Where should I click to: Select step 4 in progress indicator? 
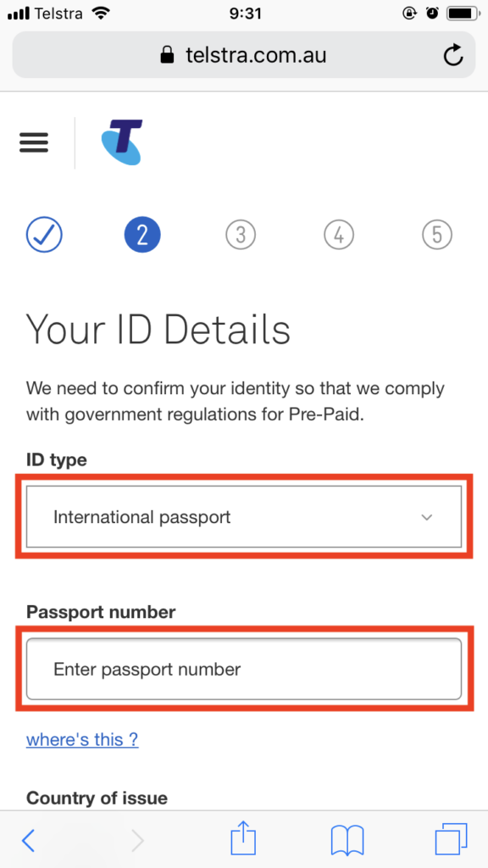[339, 235]
